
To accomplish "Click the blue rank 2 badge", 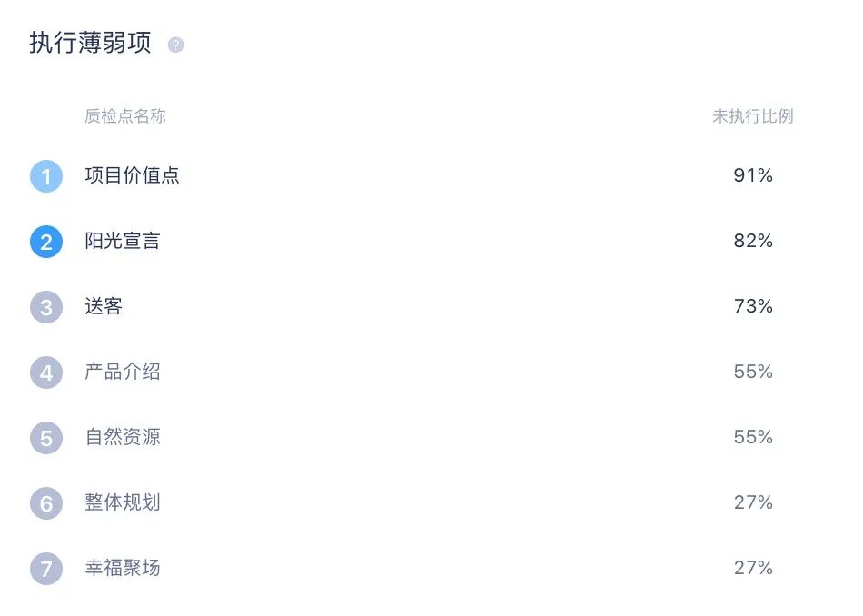I will (46, 242).
